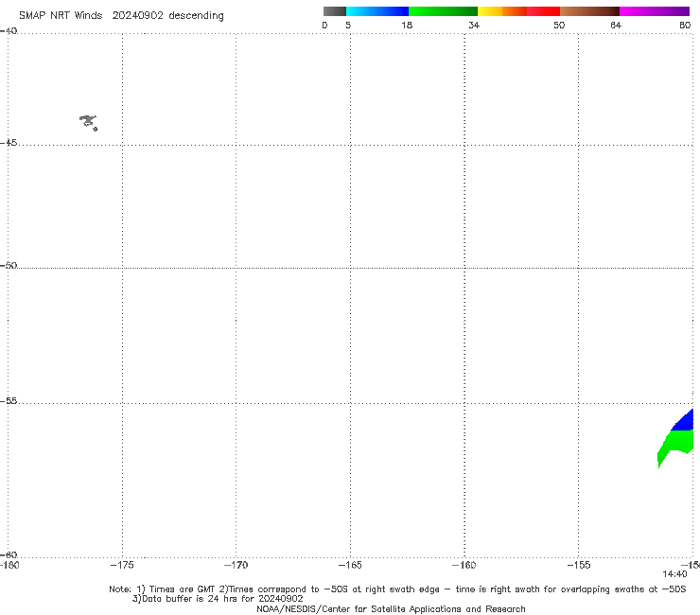
Task: Click the color bar label '34'
Action: tap(474, 26)
